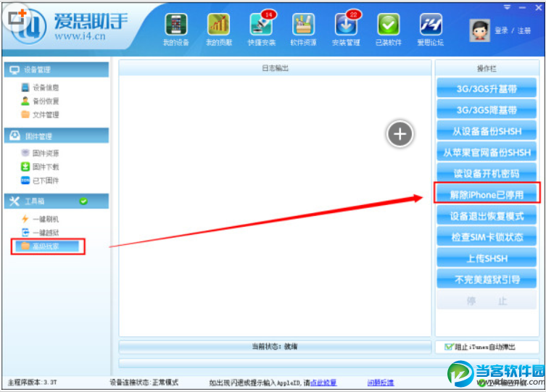Toggle the 阻止iTunes自动弹出 checkbox
546x392 pixels.
[449, 347]
